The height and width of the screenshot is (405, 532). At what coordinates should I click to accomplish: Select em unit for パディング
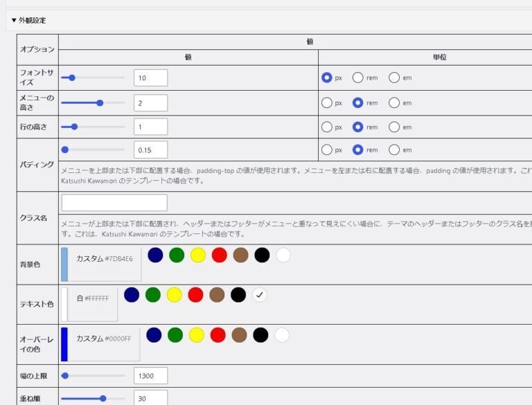pos(394,150)
